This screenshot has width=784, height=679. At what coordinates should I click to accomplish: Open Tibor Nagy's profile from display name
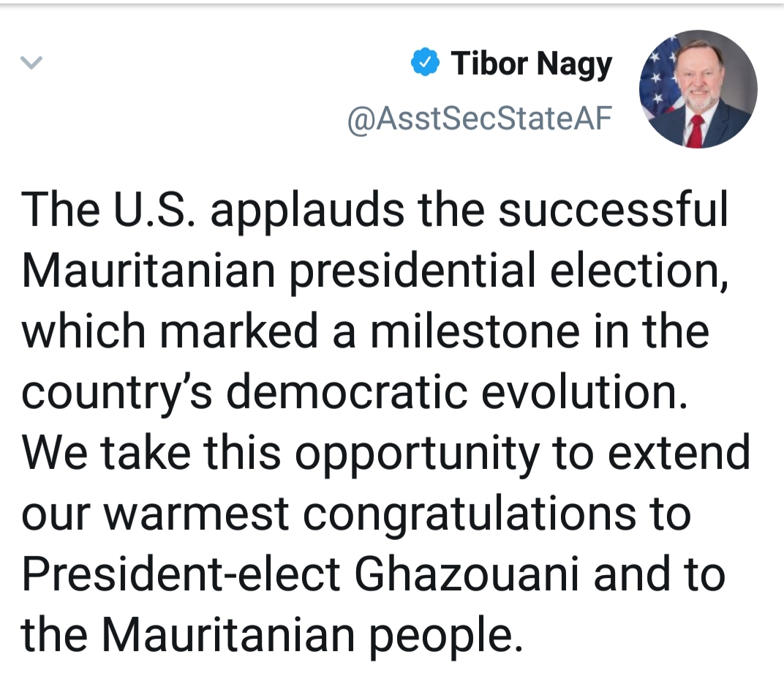pyautogui.click(x=531, y=64)
